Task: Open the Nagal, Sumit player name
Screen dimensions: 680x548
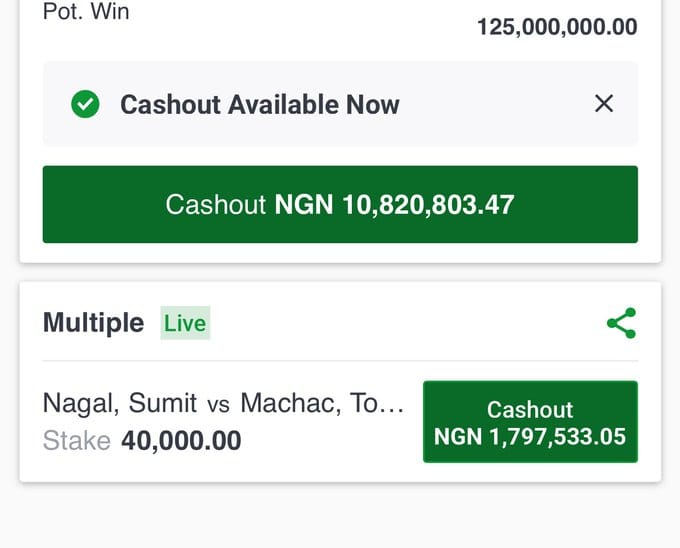Action: point(120,404)
